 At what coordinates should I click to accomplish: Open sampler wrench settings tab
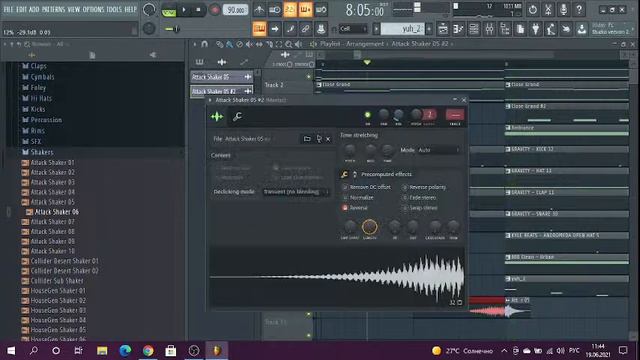pos(237,117)
